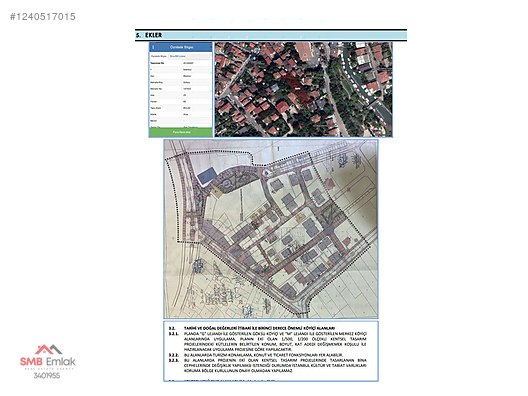Click the menu icon in blue panel header
528x396 pixels.
point(154,47)
